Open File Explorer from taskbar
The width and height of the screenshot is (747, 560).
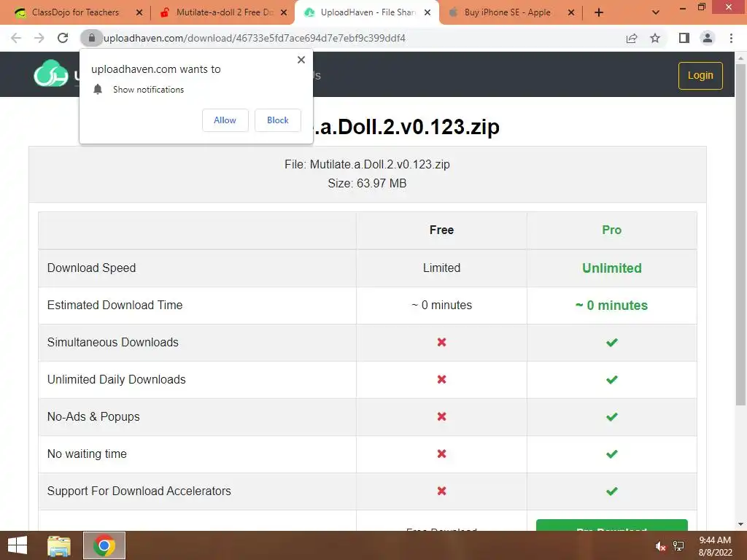[59, 545]
